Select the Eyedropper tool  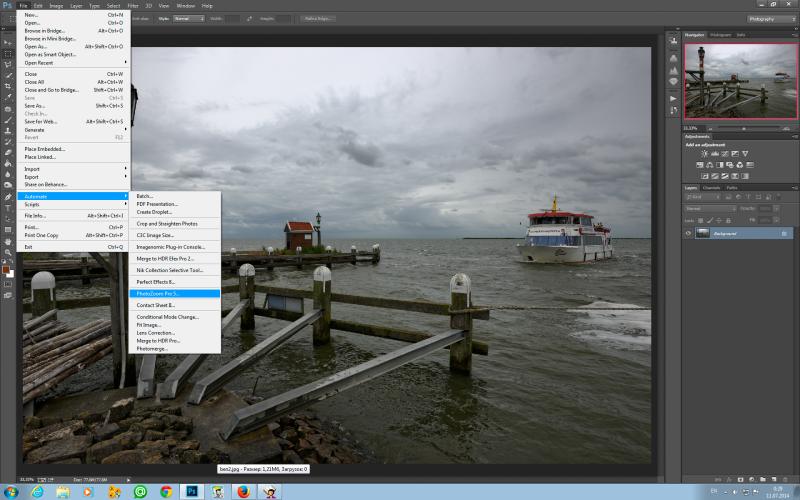pyautogui.click(x=8, y=96)
